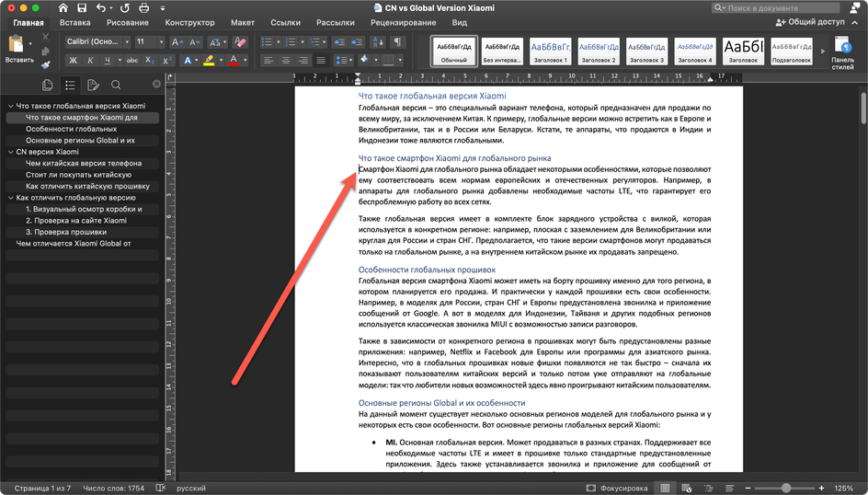Apply Подзаголовок style
The width and height of the screenshot is (868, 495).
point(791,52)
